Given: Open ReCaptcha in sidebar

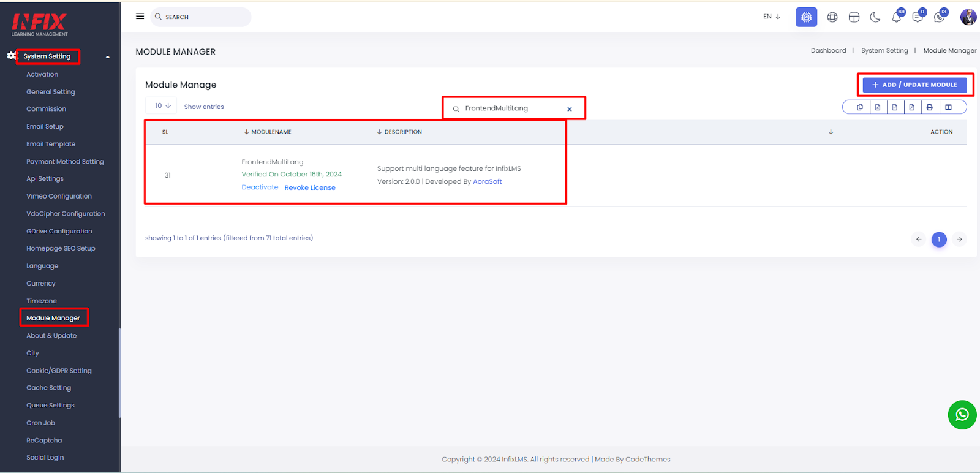Looking at the screenshot, I should point(44,441).
